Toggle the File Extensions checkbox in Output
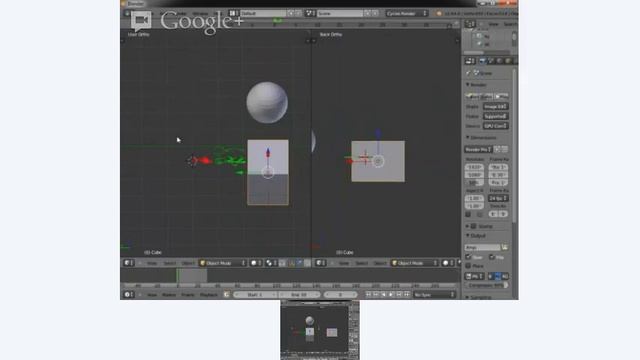Viewport: 640px width, 360px height. click(492, 257)
